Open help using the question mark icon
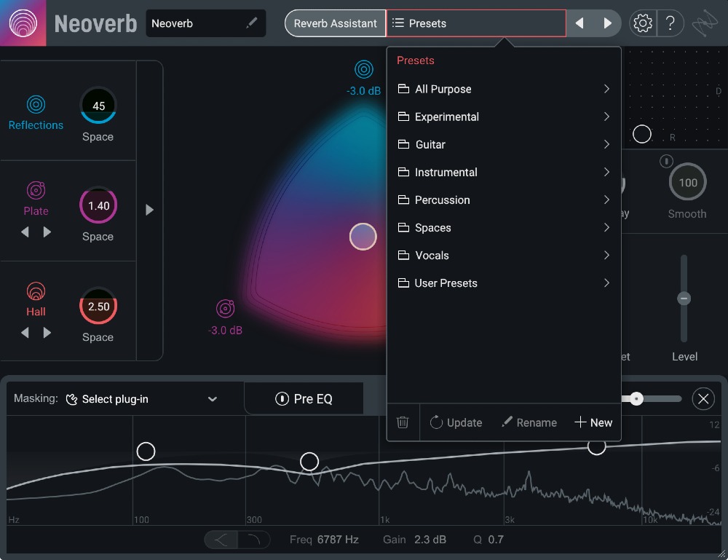Viewport: 728px width, 560px height. click(x=670, y=23)
